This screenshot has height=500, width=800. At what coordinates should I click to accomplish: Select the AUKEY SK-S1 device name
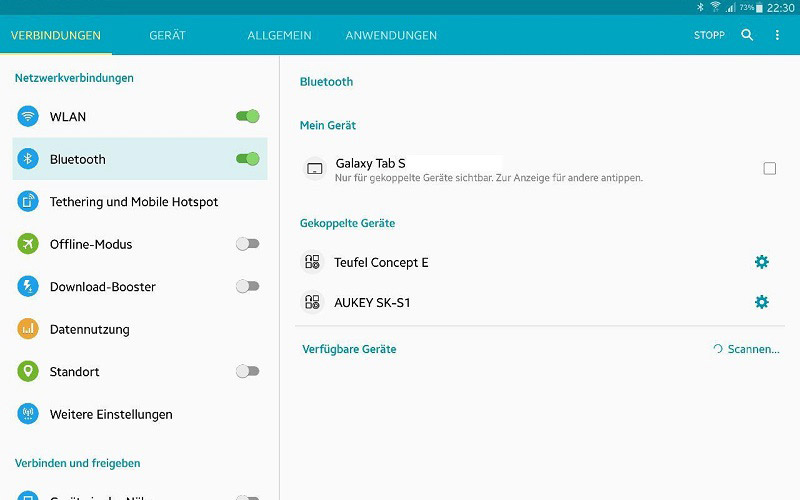[372, 303]
